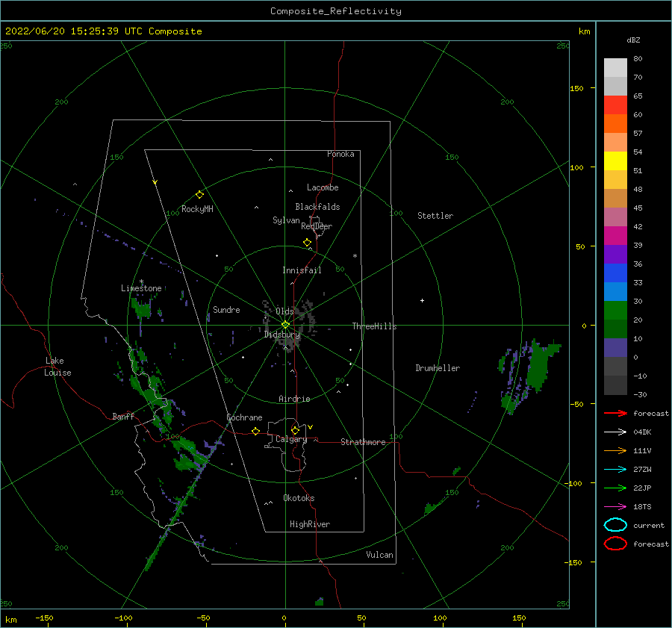
Task: Click the HighRiver label
Action: point(310,524)
